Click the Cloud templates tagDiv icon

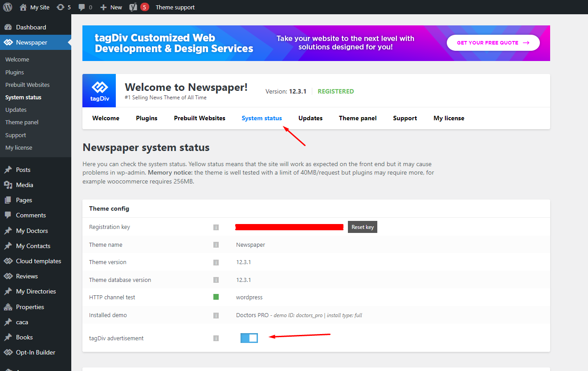pos(8,261)
